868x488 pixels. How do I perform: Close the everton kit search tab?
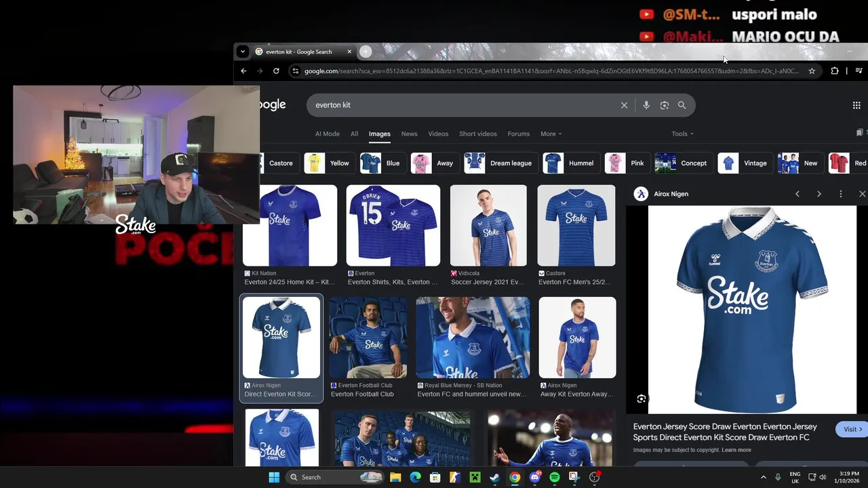point(349,52)
